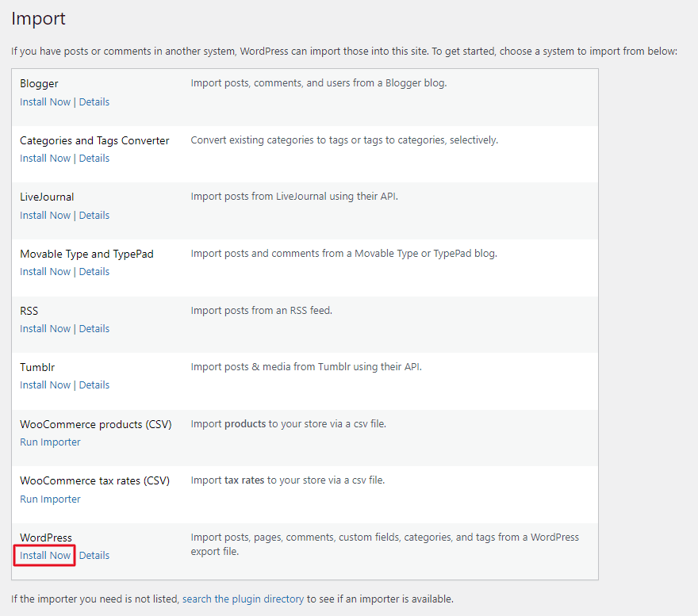Install the LiveJournal importer now
The height and width of the screenshot is (616, 698).
point(45,216)
